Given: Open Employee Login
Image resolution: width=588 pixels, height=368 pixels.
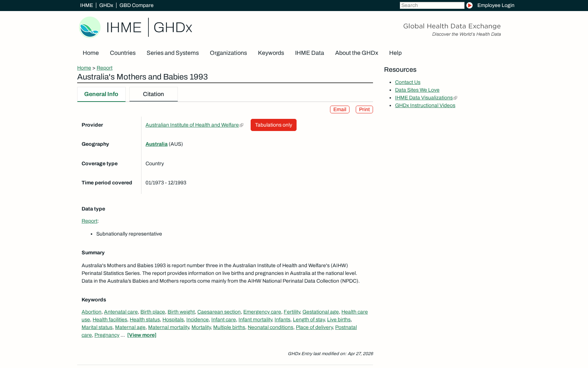Looking at the screenshot, I should 496,5.
